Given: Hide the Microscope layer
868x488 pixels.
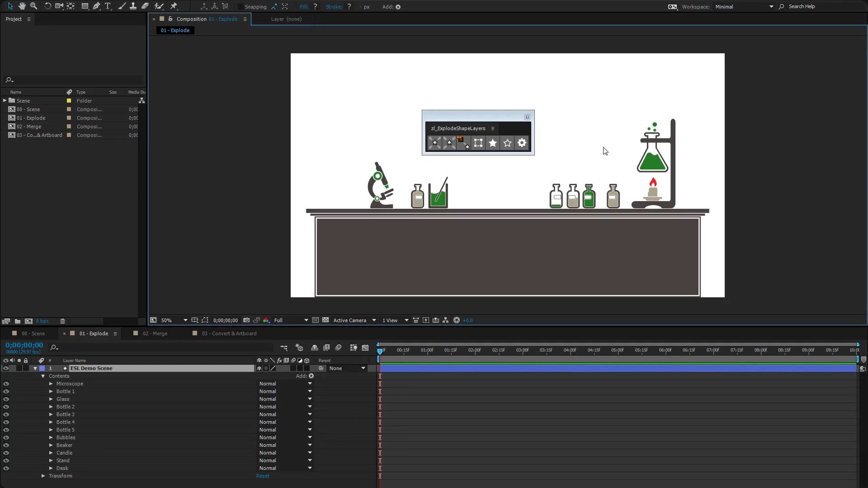Looking at the screenshot, I should (x=6, y=384).
